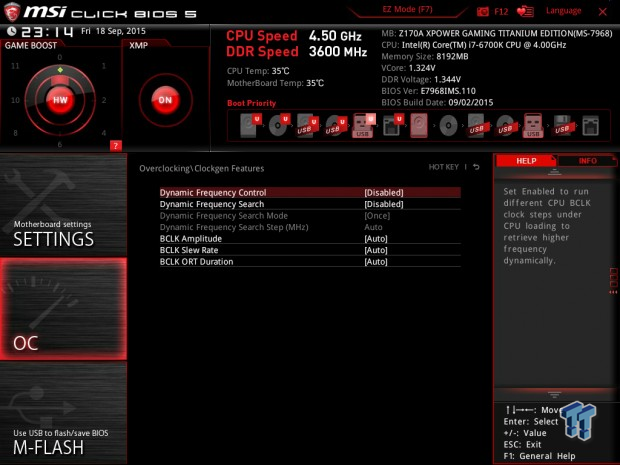The width and height of the screenshot is (620, 465).
Task: Open BCLK Amplitude [Auto] value
Action: click(x=376, y=238)
